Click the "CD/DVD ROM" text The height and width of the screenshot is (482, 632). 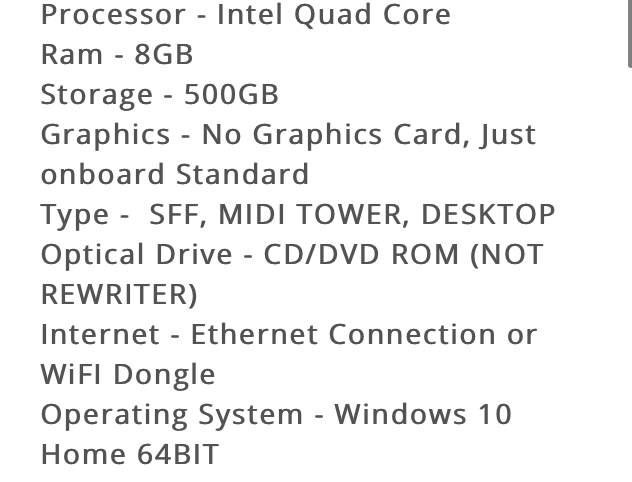(361, 255)
